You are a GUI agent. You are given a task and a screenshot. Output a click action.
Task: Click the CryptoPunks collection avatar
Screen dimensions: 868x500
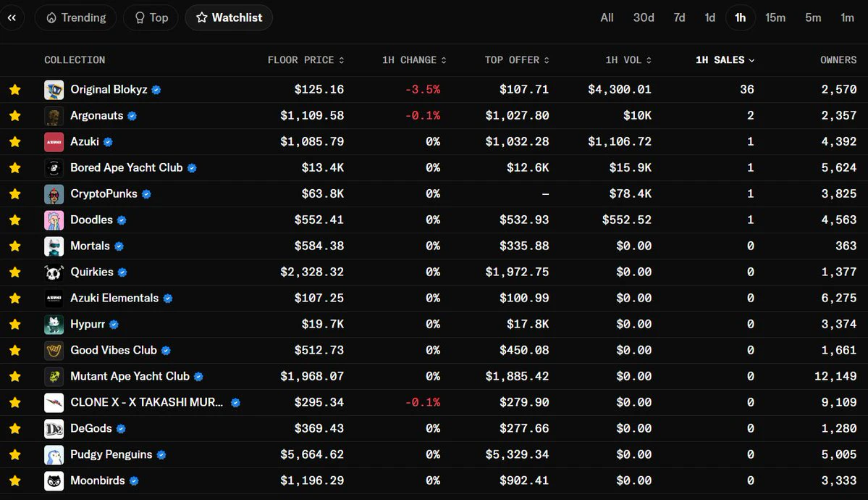54,194
